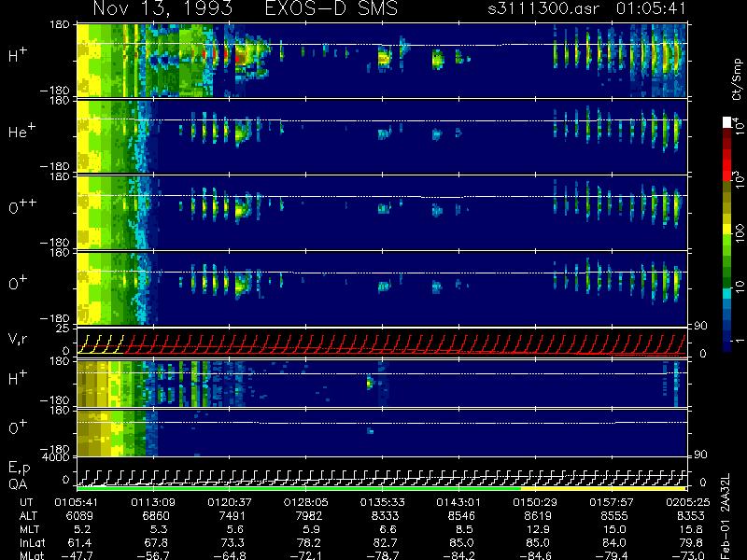Click the altitude value '8555'

pos(614,516)
